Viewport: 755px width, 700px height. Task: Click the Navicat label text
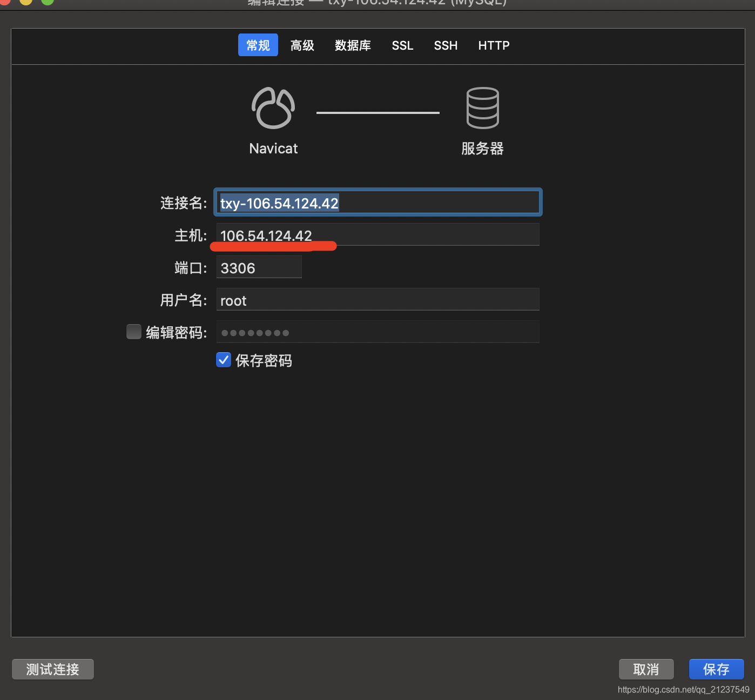tap(273, 149)
